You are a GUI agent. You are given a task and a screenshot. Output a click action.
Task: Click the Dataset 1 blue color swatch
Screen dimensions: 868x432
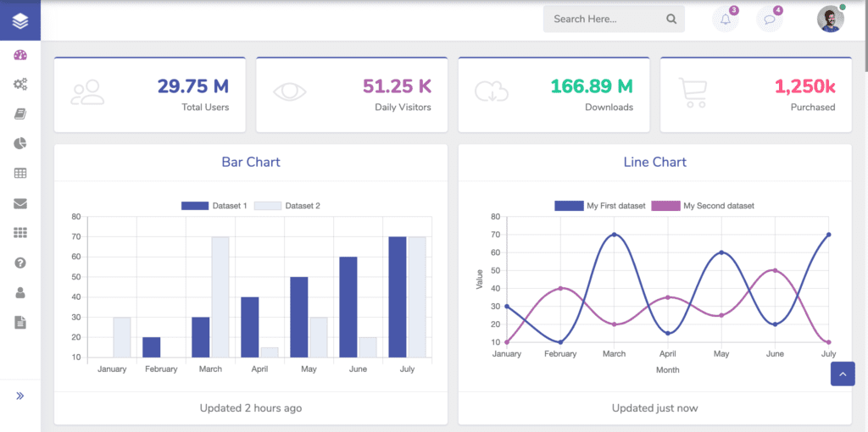(x=195, y=206)
